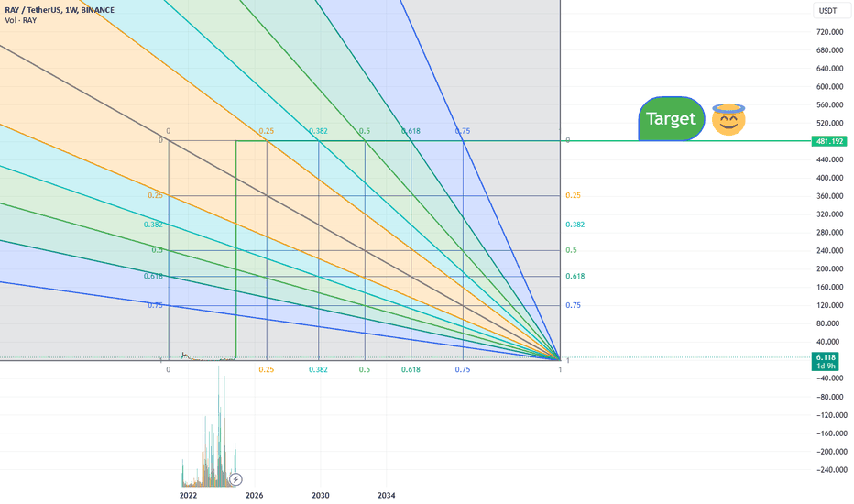Viewport: 854px width, 504px height.
Task: Click the 200.000 price axis value
Action: 829,268
